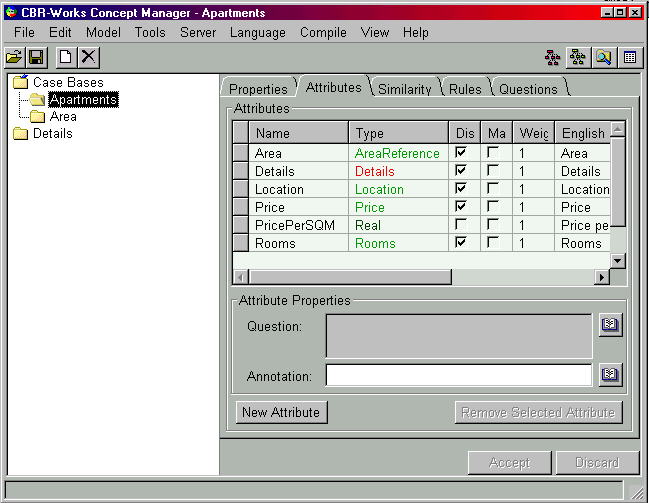Click the magnifying glass search toolbar icon
This screenshot has height=503, width=649.
(603, 58)
